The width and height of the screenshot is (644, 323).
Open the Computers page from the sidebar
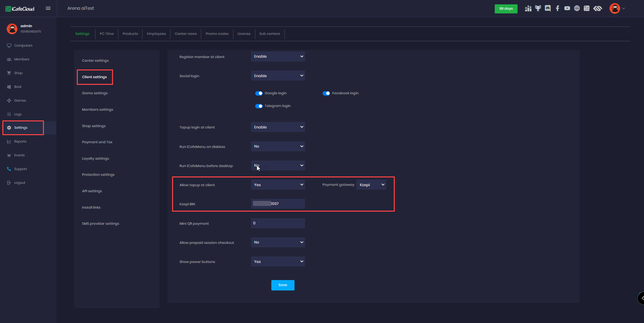23,46
